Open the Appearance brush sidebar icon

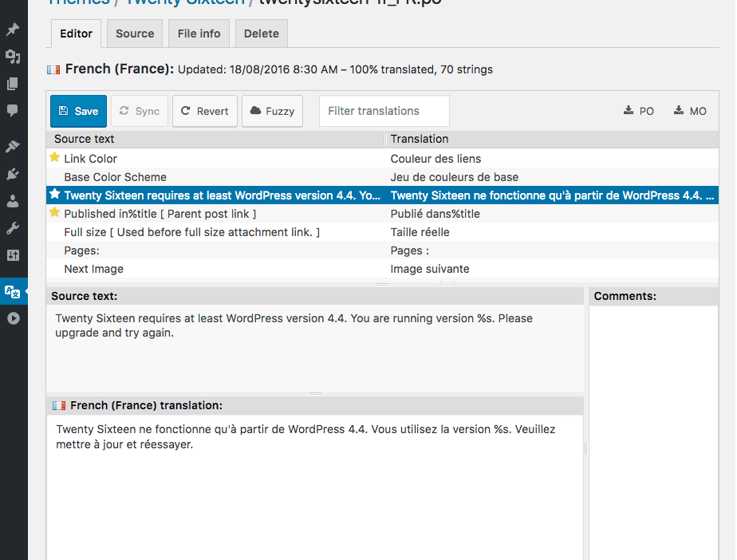[x=13, y=146]
